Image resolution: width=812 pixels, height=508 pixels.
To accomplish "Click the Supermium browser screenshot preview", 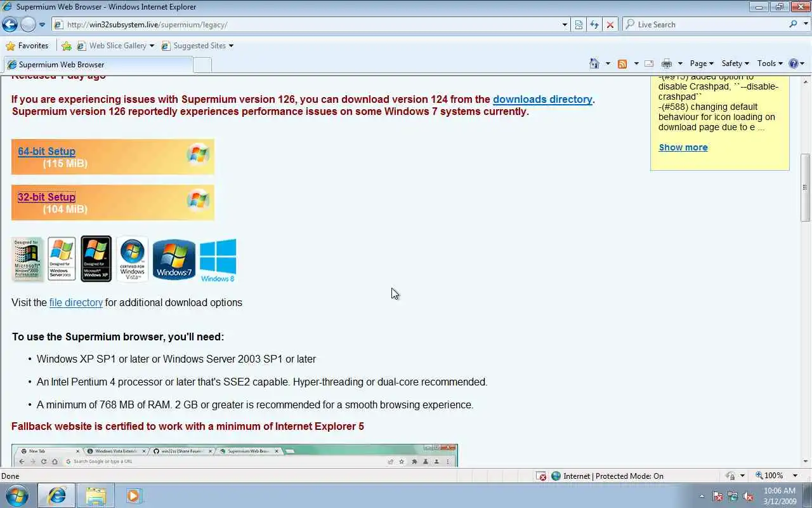I will 235,456.
